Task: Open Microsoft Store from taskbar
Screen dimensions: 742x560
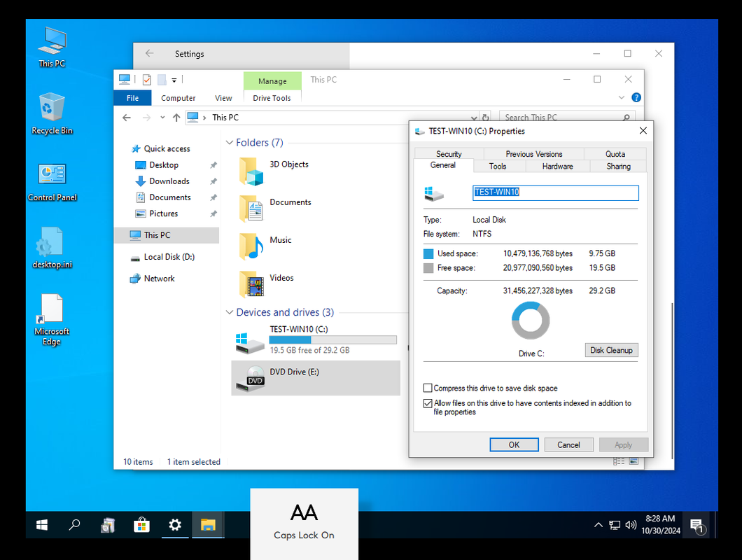Action: click(x=141, y=524)
